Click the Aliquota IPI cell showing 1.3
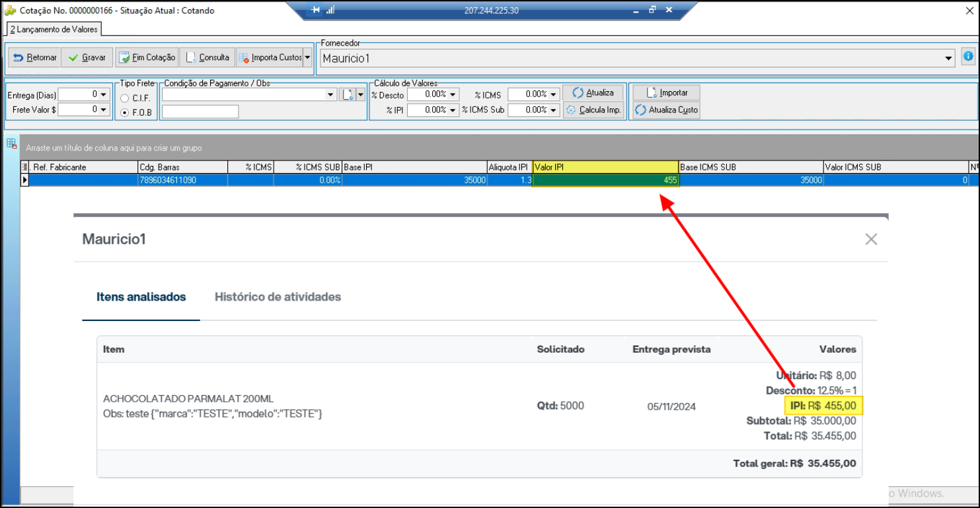Screen dimensions: 980x508 point(509,180)
